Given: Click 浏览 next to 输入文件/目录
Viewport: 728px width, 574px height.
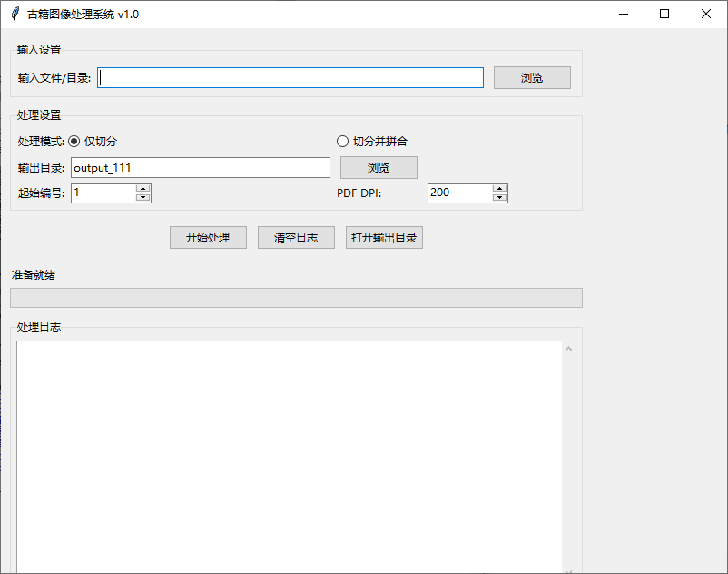Looking at the screenshot, I should point(531,77).
